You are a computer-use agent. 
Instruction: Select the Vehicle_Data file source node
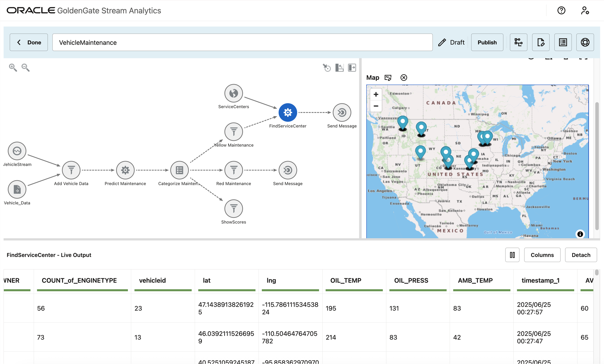pyautogui.click(x=16, y=189)
